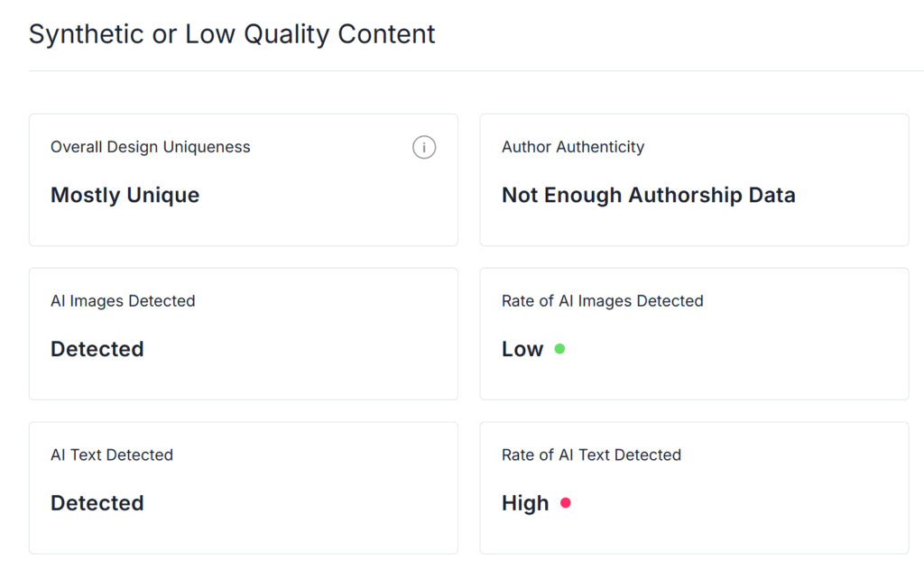Click the AI Images Detected label
Screen dimensions: 924x569
point(123,301)
